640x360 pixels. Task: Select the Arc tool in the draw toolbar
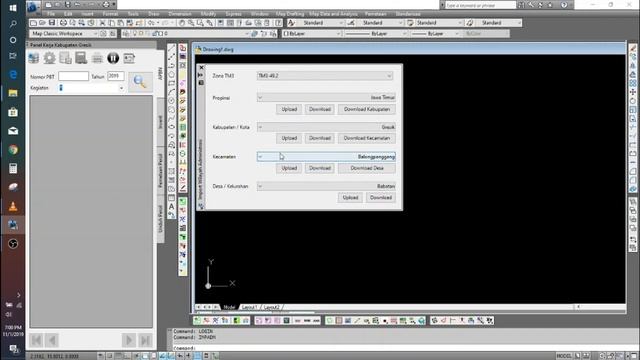(x=171, y=92)
